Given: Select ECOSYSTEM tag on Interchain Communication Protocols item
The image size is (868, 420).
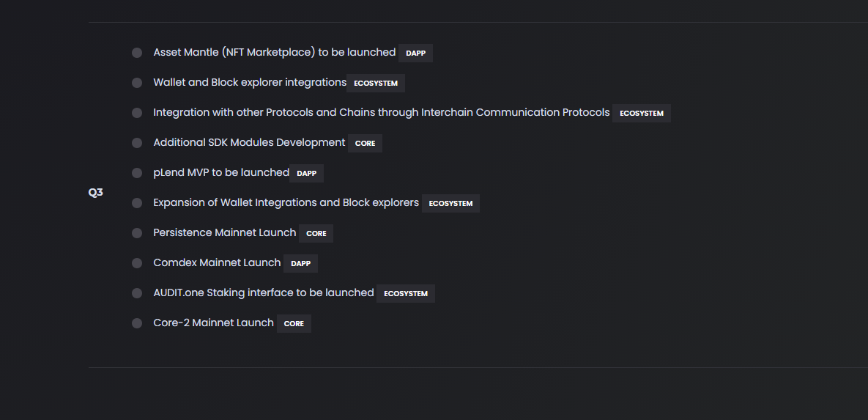Looking at the screenshot, I should tap(642, 114).
